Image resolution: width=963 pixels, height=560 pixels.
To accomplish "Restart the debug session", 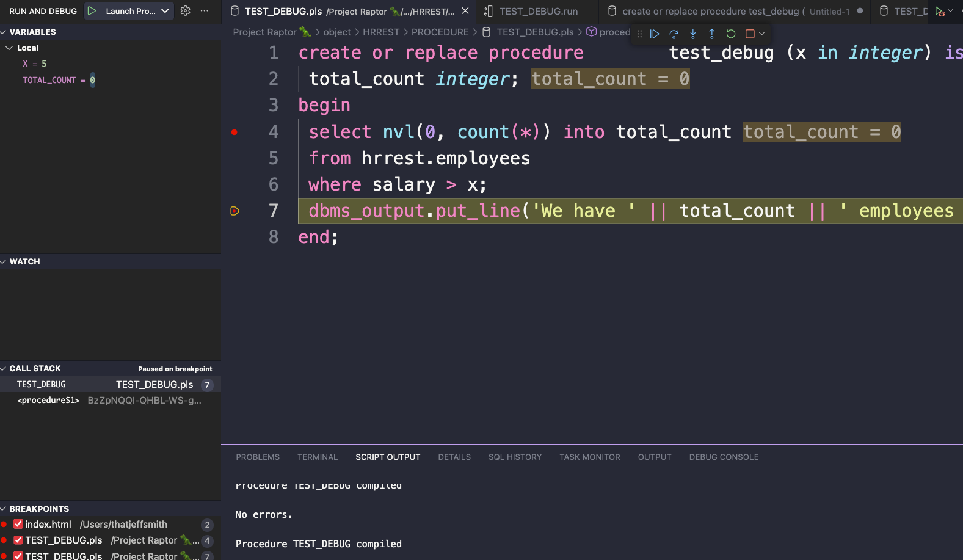I will tap(730, 34).
